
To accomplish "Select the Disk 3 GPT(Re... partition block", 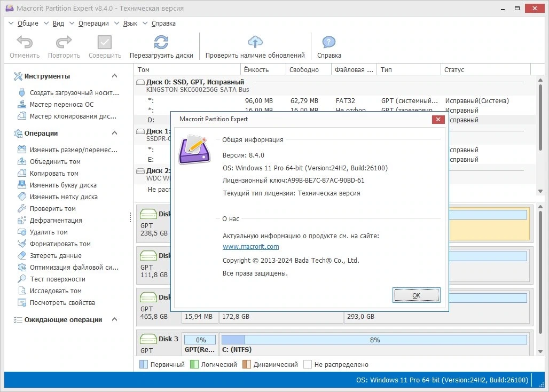I will coord(201,344).
